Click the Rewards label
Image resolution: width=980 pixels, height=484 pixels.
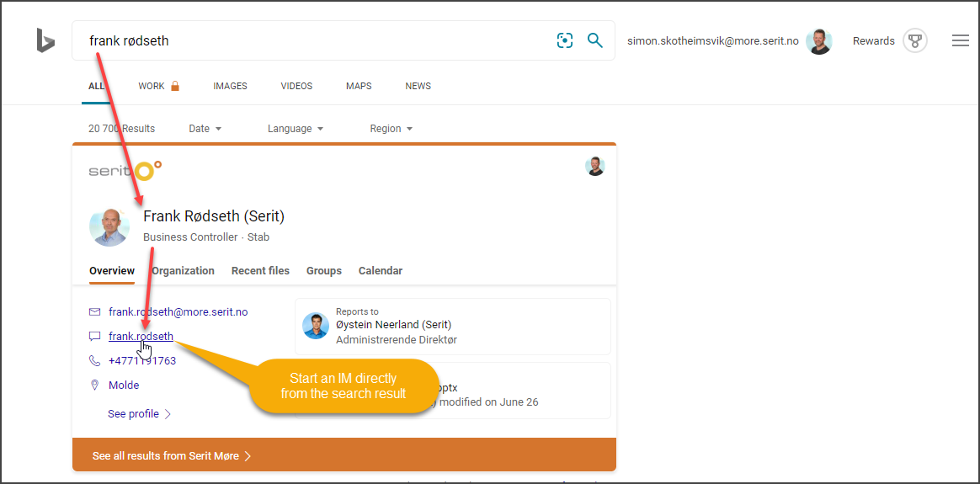(874, 40)
